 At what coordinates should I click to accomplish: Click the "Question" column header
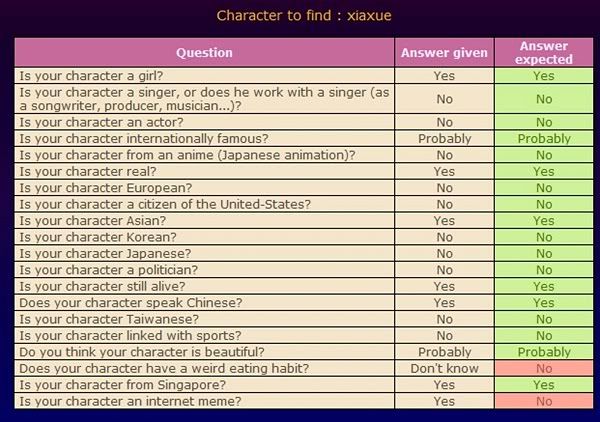[x=204, y=52]
